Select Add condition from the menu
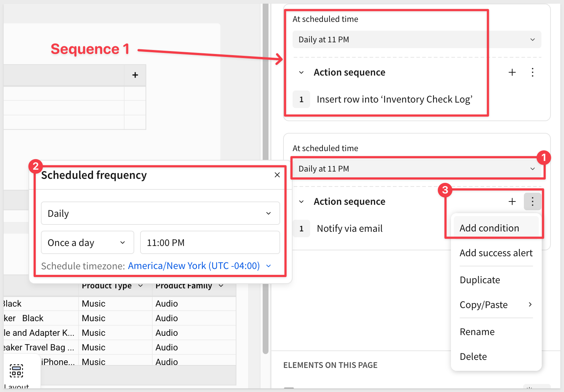 click(489, 228)
